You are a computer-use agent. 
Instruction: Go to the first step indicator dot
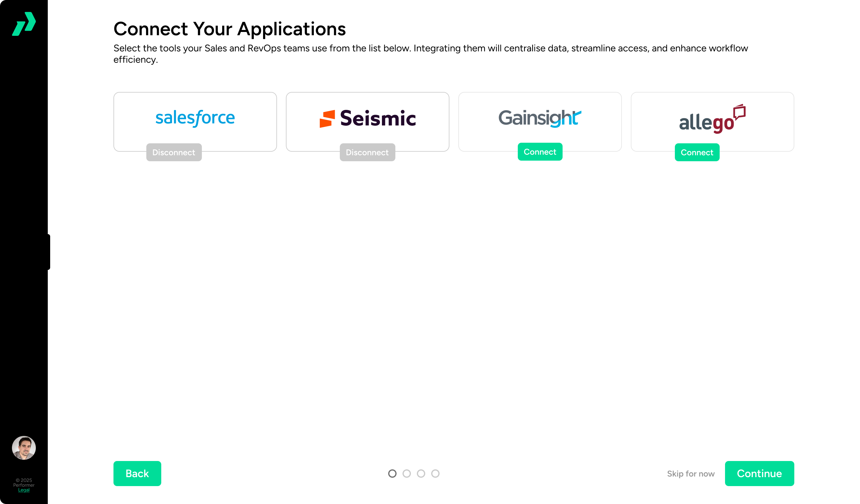392,473
